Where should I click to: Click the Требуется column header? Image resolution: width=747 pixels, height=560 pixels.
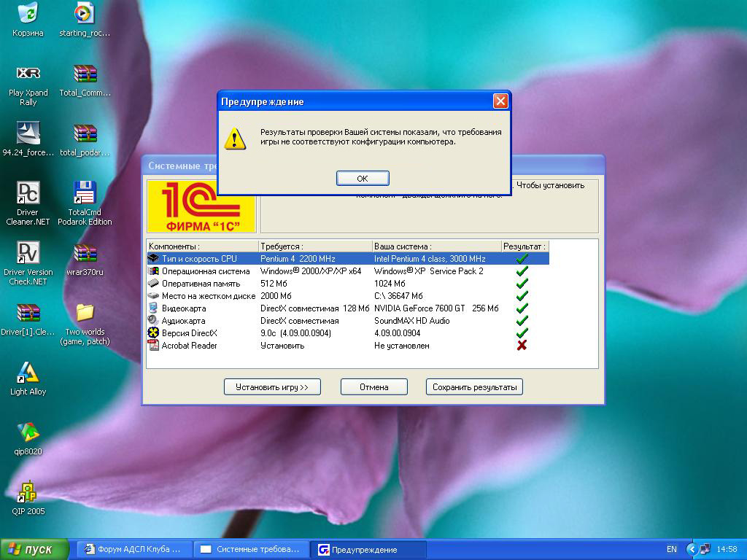pyautogui.click(x=315, y=246)
